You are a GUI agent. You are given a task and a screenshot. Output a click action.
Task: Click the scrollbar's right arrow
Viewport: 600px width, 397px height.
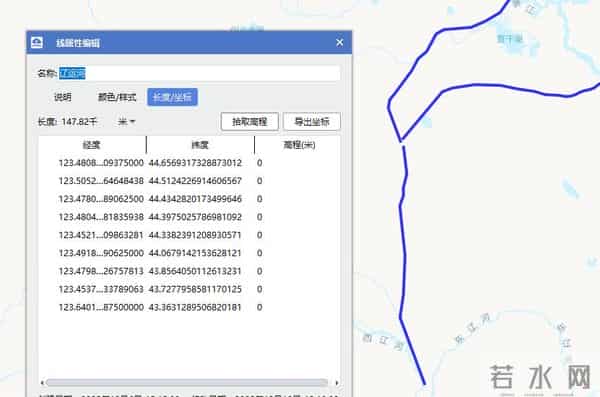pyautogui.click(x=337, y=382)
